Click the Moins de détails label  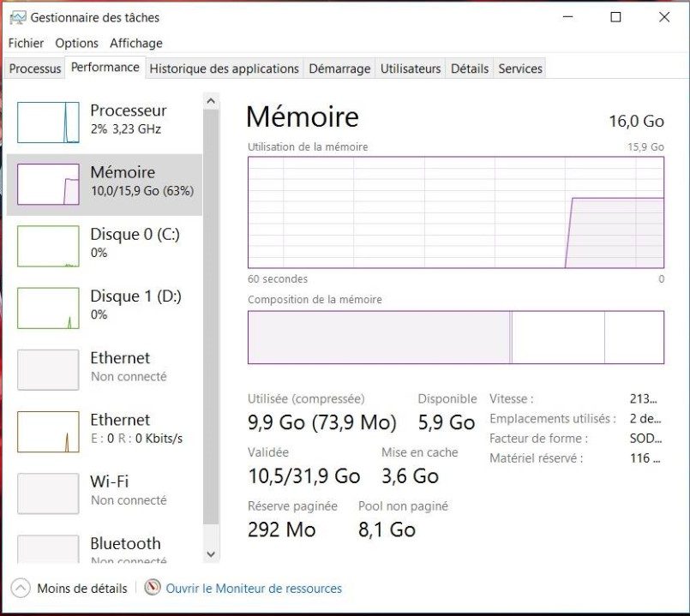[x=81, y=589]
